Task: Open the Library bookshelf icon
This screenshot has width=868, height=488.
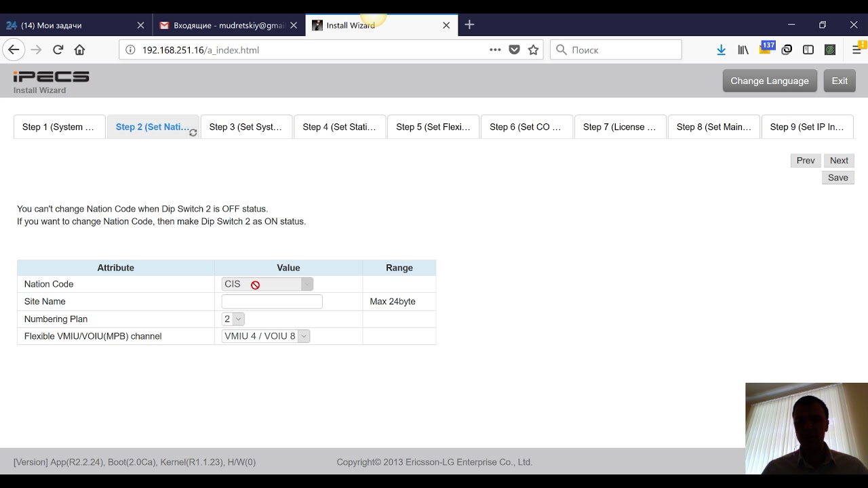Action: (x=743, y=49)
